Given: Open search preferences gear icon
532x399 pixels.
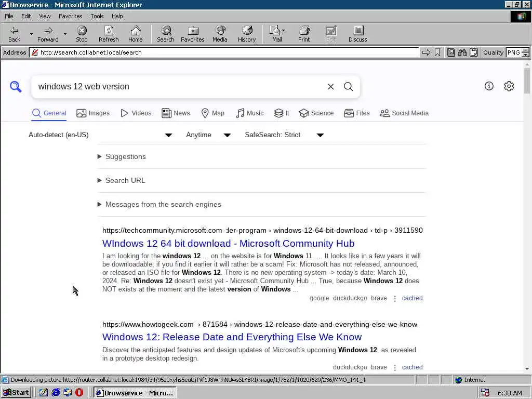Looking at the screenshot, I should coord(509,86).
